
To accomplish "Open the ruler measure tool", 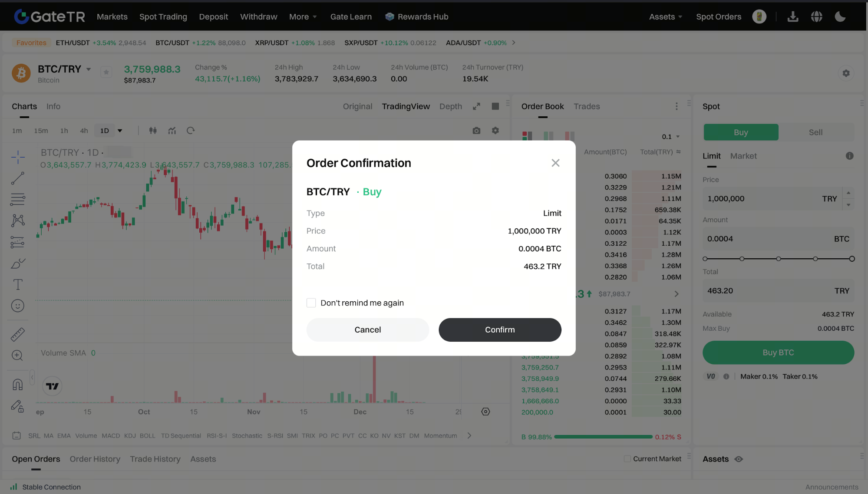I will coord(18,334).
